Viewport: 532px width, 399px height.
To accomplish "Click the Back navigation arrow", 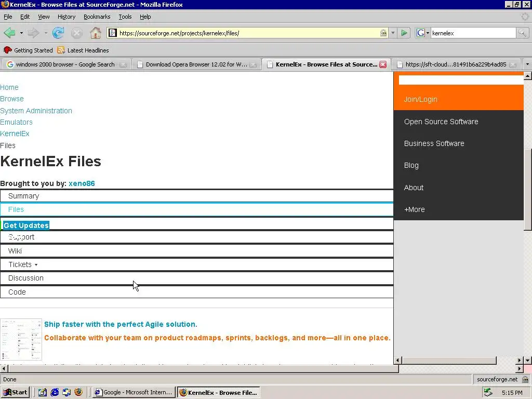I will pyautogui.click(x=9, y=33).
